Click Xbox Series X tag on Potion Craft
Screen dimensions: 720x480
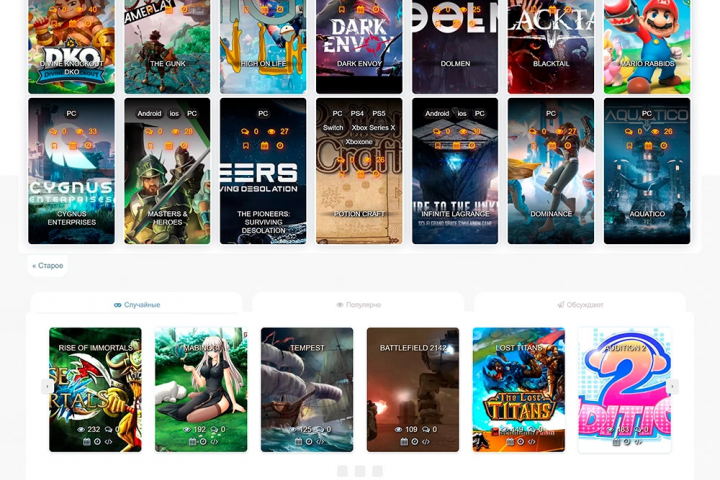click(x=373, y=128)
